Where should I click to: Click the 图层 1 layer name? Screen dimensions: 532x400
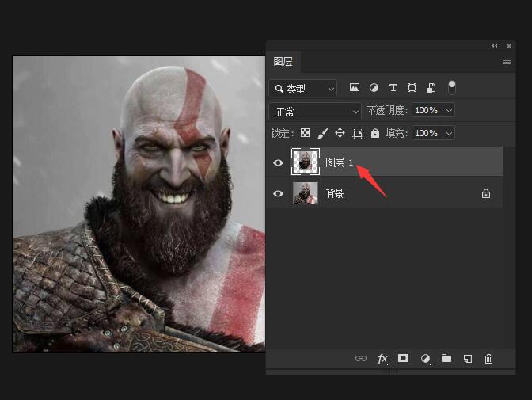pos(340,162)
